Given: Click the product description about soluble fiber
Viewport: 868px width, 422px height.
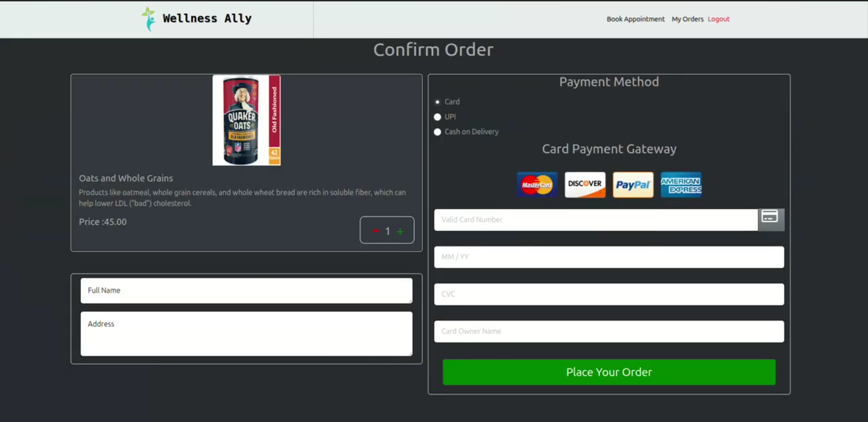Looking at the screenshot, I should (242, 197).
